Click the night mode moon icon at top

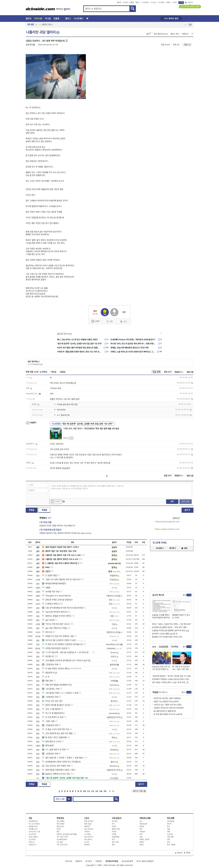pos(186,2)
